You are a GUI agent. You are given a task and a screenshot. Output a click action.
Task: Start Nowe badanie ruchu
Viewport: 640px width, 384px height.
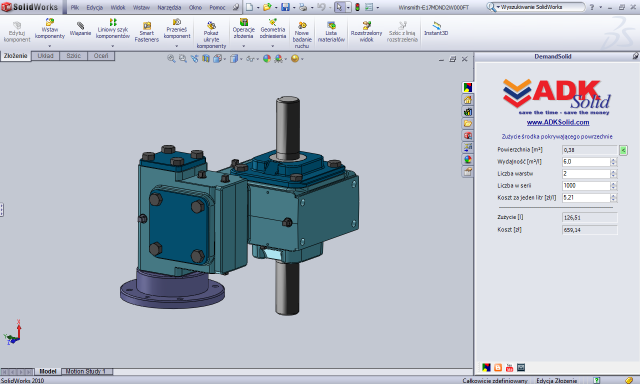[x=302, y=35]
